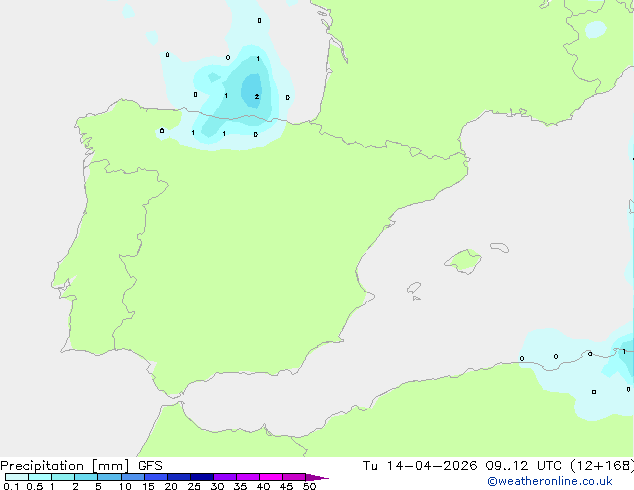Click the 25–30 mm dark blue swatch
The image size is (634, 490).
[x=202, y=477]
